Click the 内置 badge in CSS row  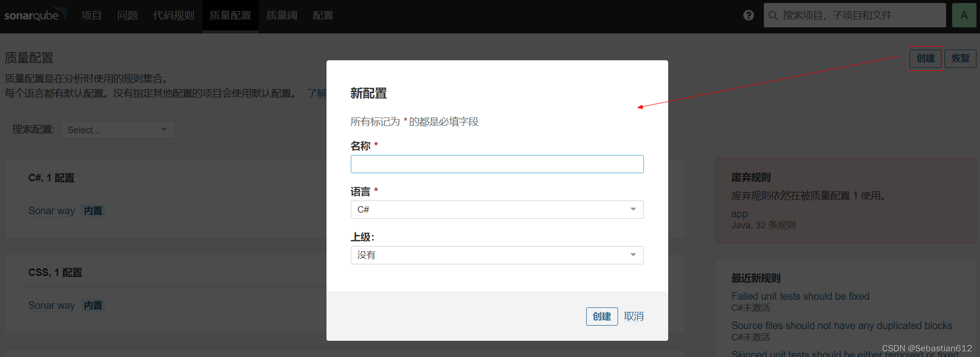pos(93,305)
